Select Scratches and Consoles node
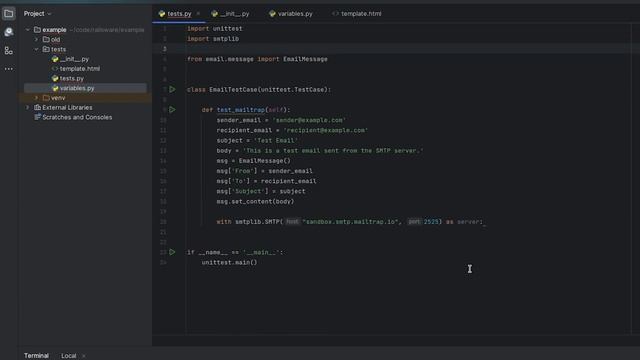The width and height of the screenshot is (640, 360). click(77, 118)
